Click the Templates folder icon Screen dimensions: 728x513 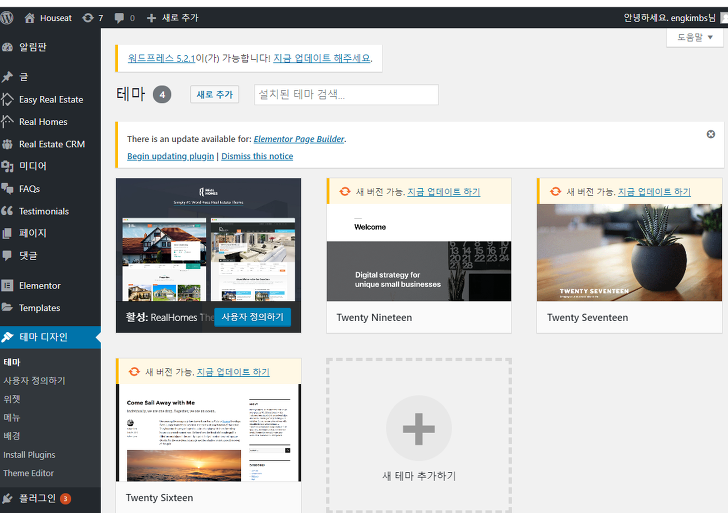(7, 307)
